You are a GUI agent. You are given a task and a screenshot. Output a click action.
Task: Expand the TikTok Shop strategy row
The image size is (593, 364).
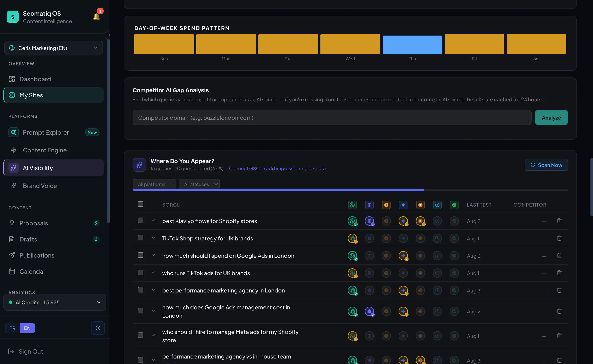tap(153, 238)
